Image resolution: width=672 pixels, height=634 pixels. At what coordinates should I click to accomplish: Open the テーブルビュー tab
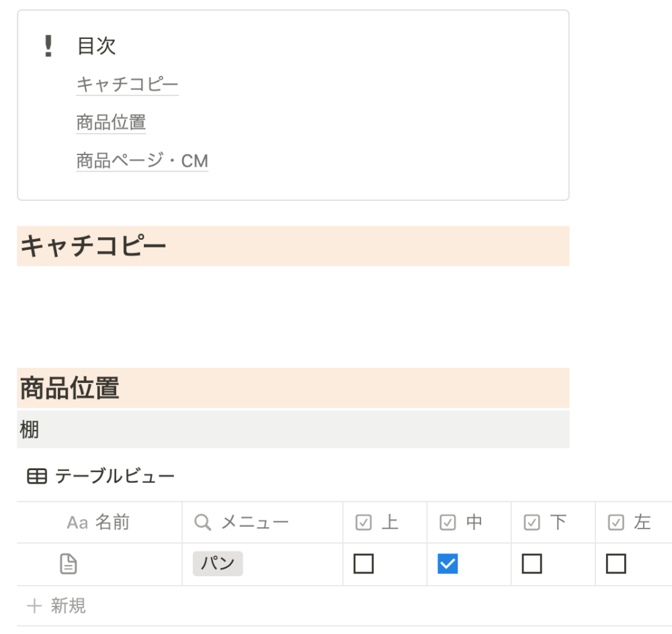(101, 476)
